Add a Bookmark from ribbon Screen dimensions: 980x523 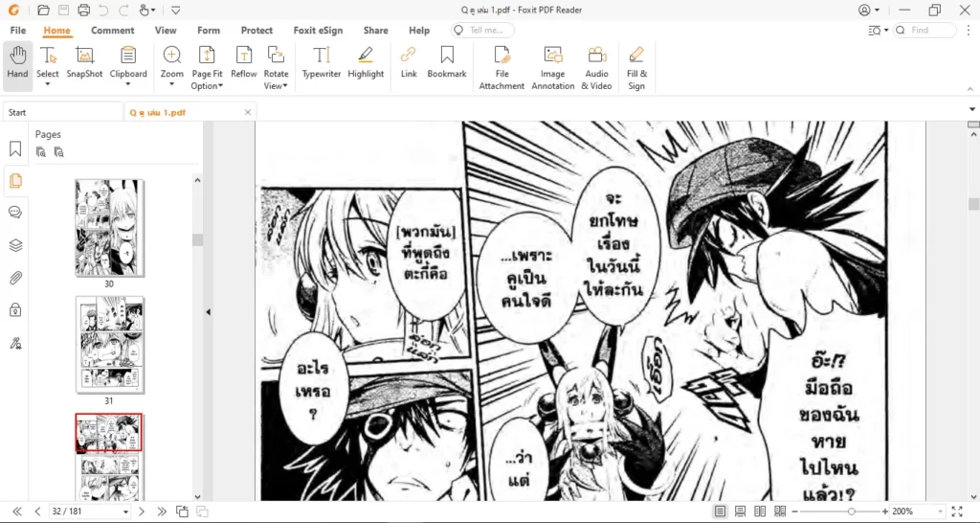click(x=447, y=62)
